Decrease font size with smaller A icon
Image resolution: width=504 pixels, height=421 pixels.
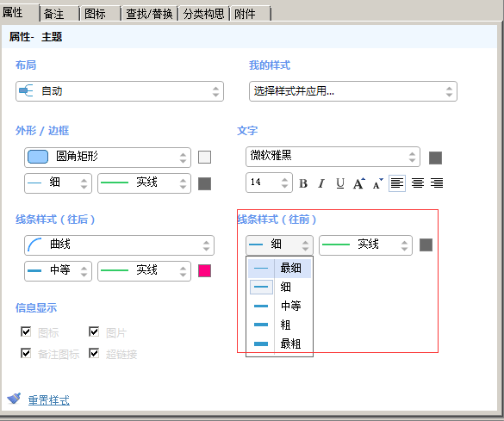[x=377, y=183]
